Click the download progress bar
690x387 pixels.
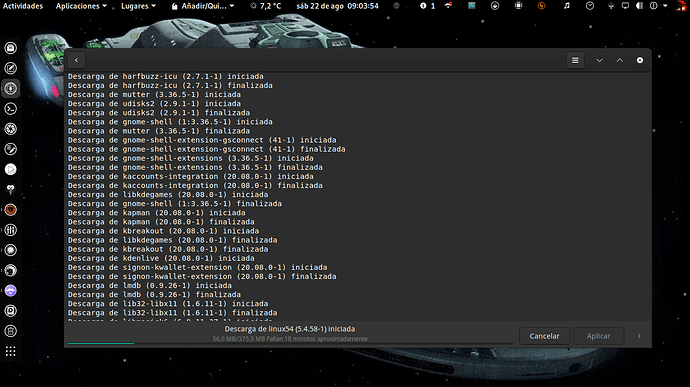(x=290, y=343)
